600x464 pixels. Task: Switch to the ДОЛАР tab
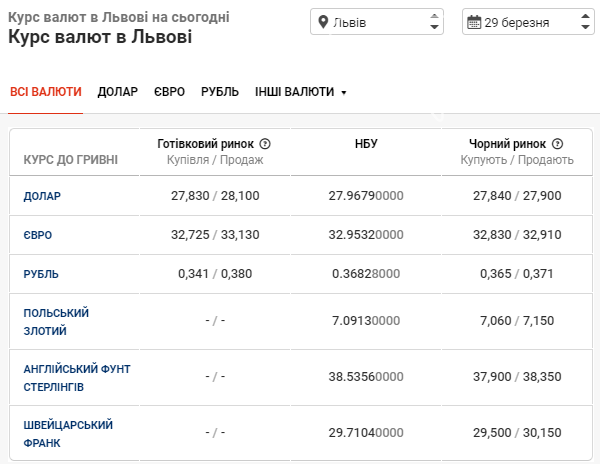click(118, 92)
